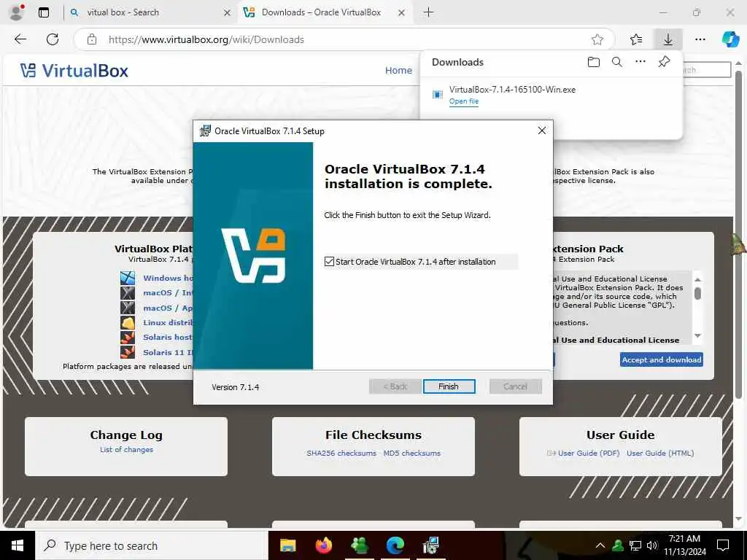Viewport: 747px width, 560px height.
Task: Open downloads folder icon in Downloads panel
Action: click(x=594, y=62)
